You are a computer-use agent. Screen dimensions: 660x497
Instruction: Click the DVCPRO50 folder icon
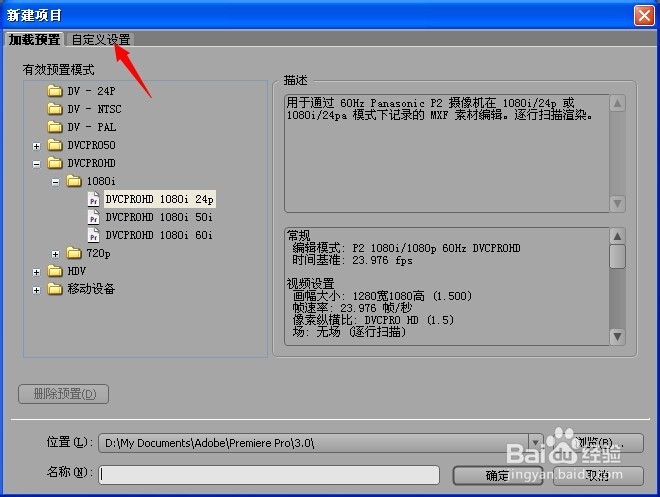[x=55, y=145]
